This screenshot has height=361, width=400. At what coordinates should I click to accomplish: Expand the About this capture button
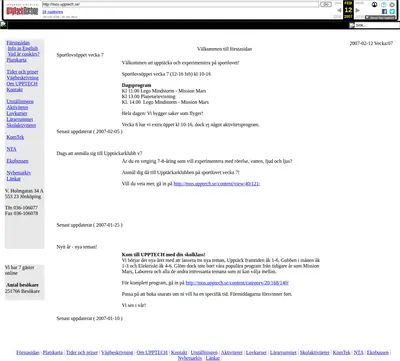coord(380,17)
